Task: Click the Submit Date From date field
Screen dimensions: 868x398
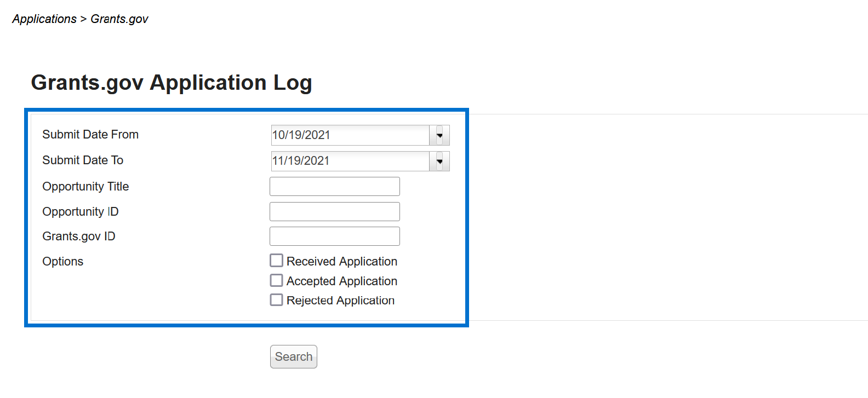Action: pyautogui.click(x=350, y=135)
